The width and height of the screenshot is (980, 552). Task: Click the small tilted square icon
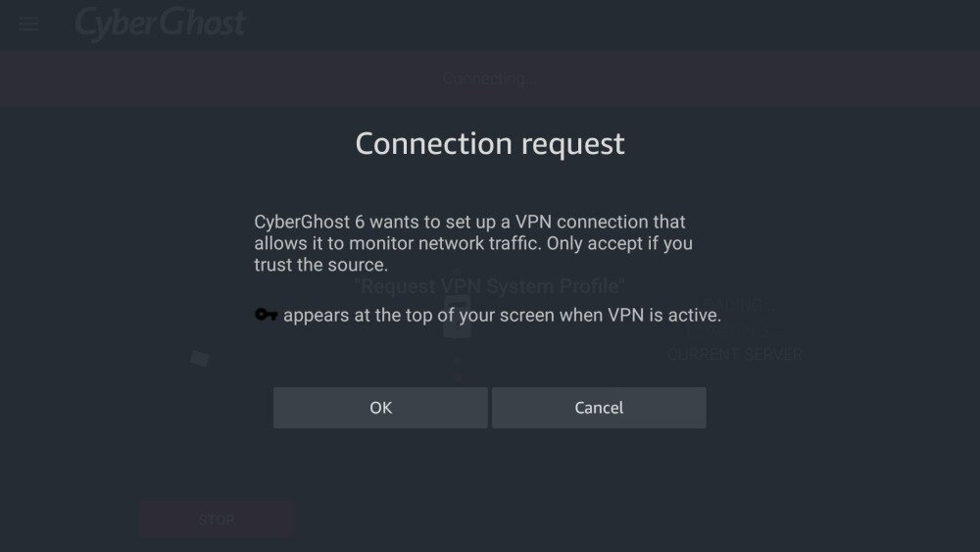(199, 358)
